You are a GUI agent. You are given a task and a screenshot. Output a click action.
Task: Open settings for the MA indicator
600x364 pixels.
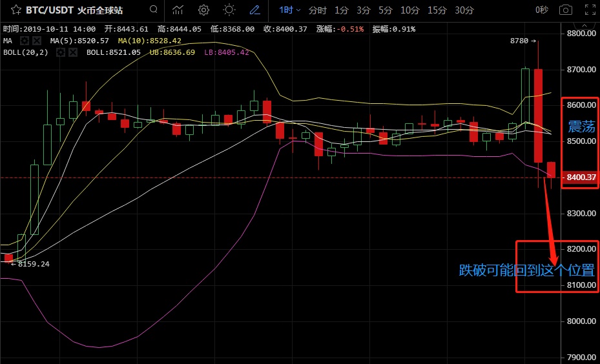coord(25,41)
